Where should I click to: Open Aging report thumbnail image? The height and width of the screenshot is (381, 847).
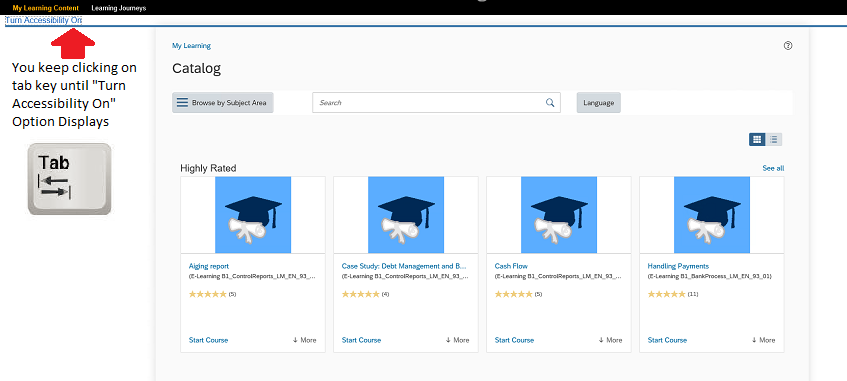(253, 215)
